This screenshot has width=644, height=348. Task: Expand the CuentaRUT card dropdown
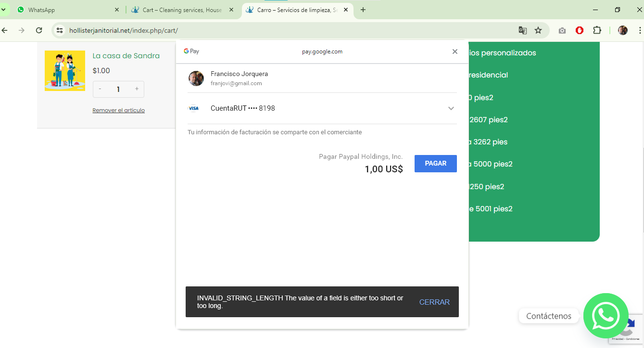[451, 108]
